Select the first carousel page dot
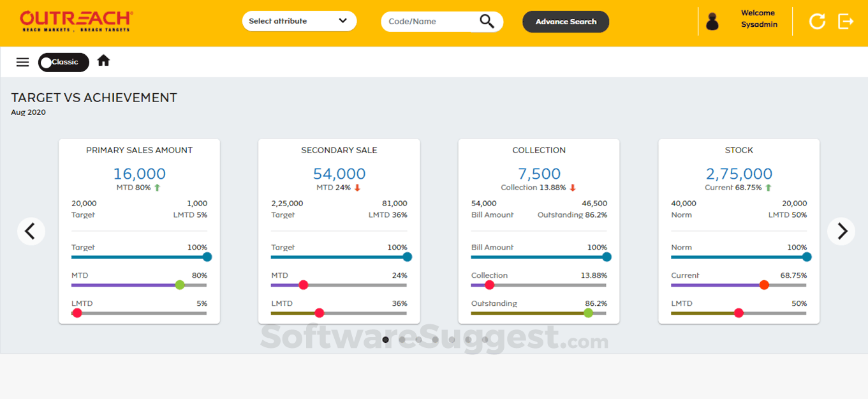Screen dimensions: 868x399 tap(386, 340)
